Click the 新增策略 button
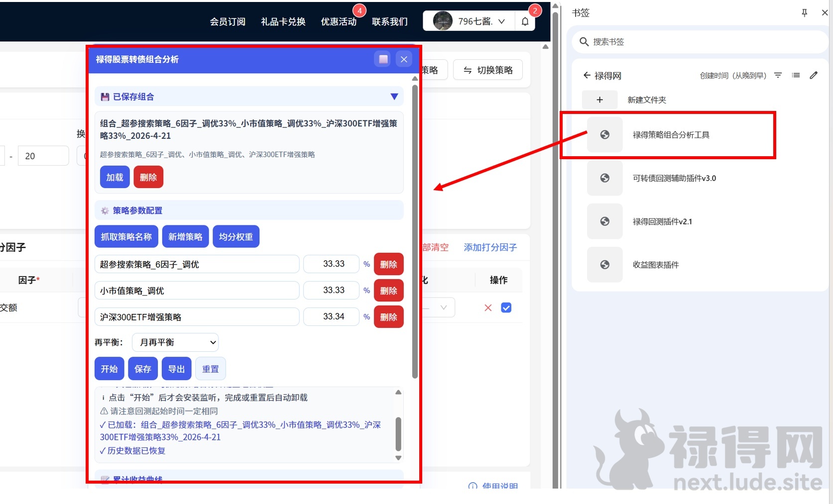Viewport: 833px width, 504px height. point(185,236)
